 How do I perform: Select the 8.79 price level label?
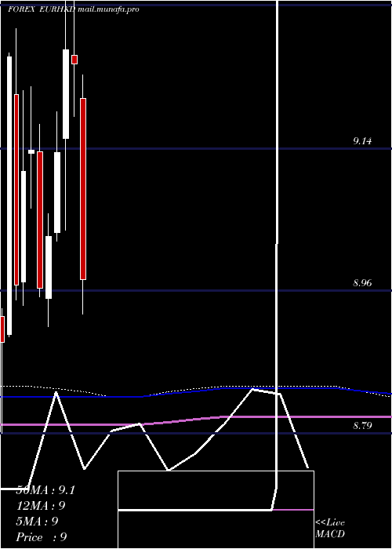[x=362, y=426]
